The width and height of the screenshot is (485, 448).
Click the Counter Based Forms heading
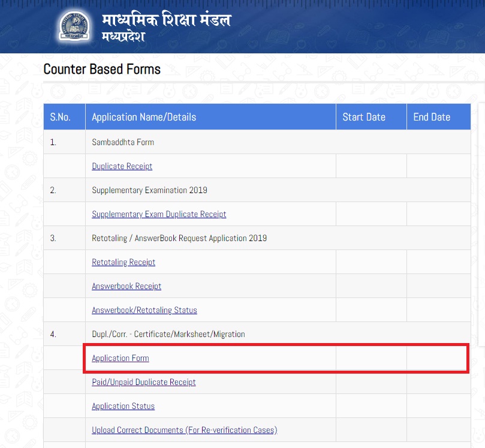[x=101, y=69]
